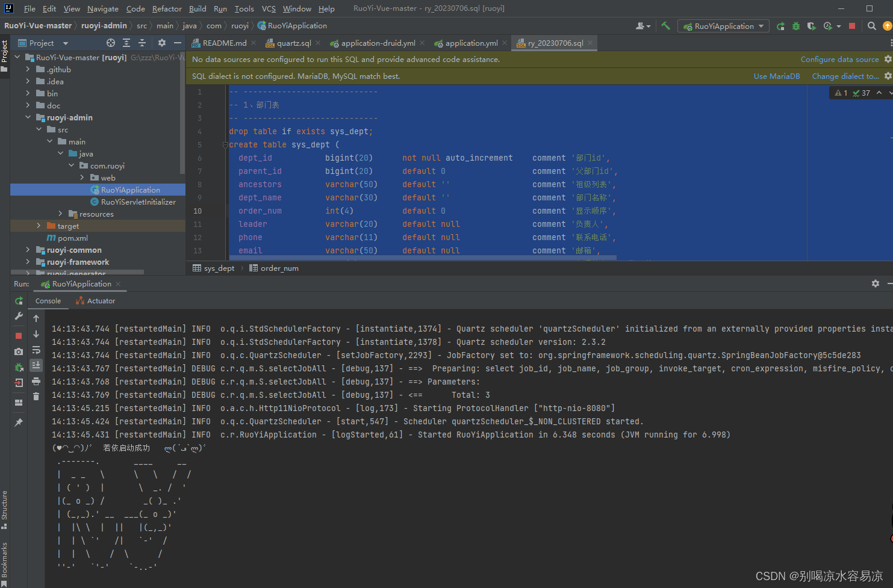893x588 pixels.
Task: Click the Build project hammer icon
Action: click(x=665, y=26)
